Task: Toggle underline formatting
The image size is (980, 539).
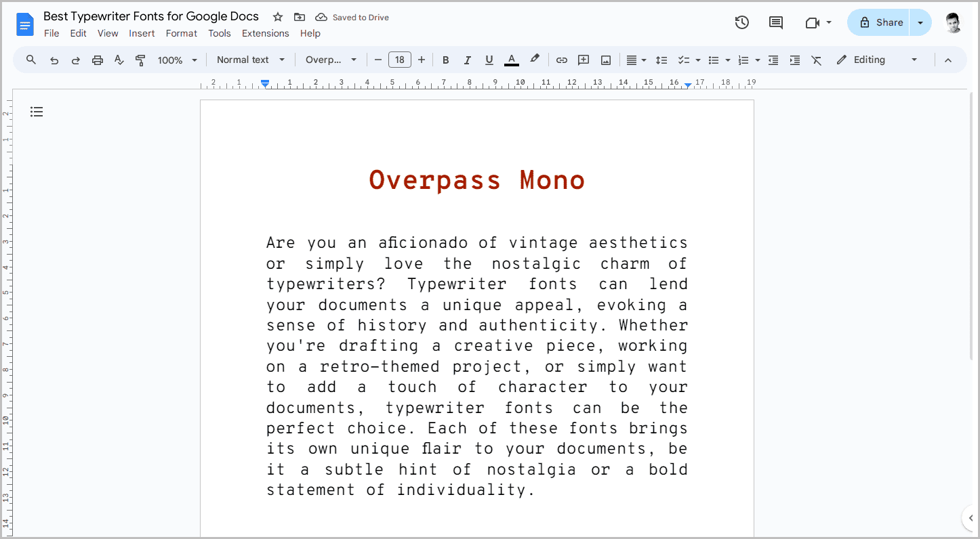Action: coord(489,60)
